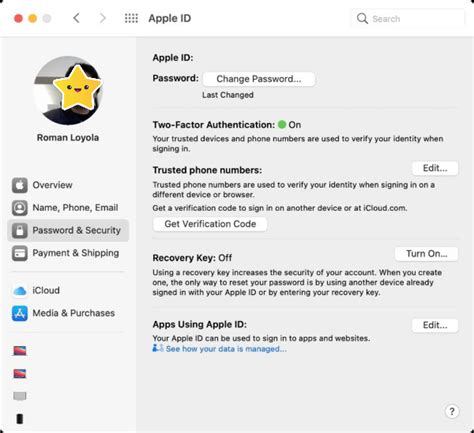474x433 pixels.
Task: Open Media & Purchases section
Action: [68, 313]
